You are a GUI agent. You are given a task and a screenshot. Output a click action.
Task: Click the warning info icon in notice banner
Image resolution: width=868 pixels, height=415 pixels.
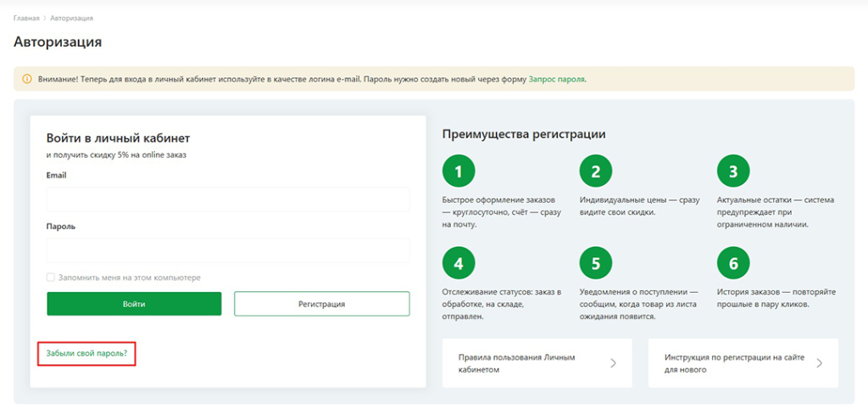(26, 79)
